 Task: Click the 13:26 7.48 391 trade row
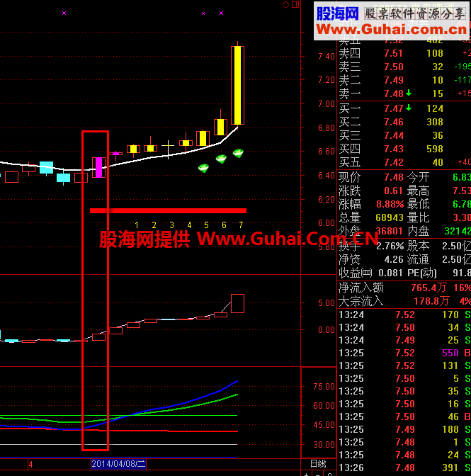(404, 467)
